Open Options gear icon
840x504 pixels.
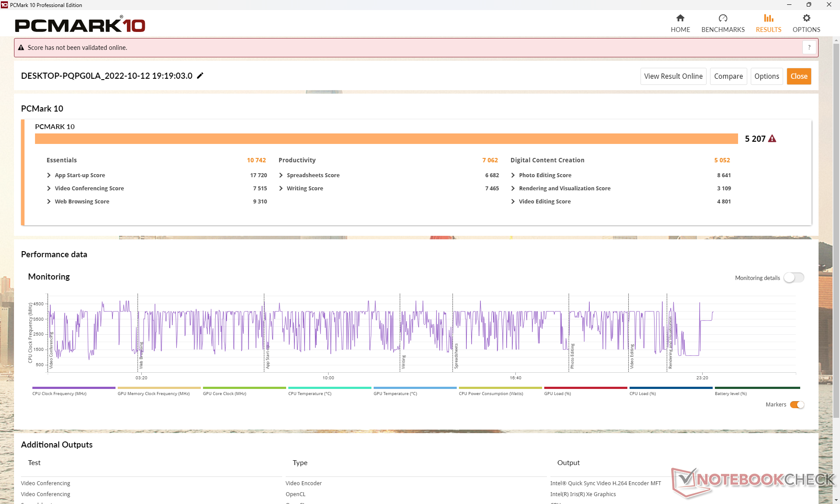806,18
